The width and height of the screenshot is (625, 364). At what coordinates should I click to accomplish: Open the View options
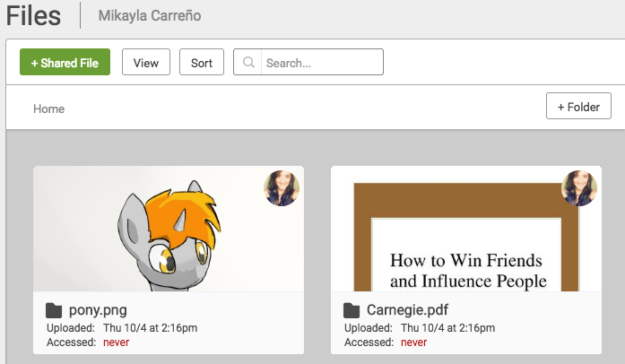[x=146, y=62]
